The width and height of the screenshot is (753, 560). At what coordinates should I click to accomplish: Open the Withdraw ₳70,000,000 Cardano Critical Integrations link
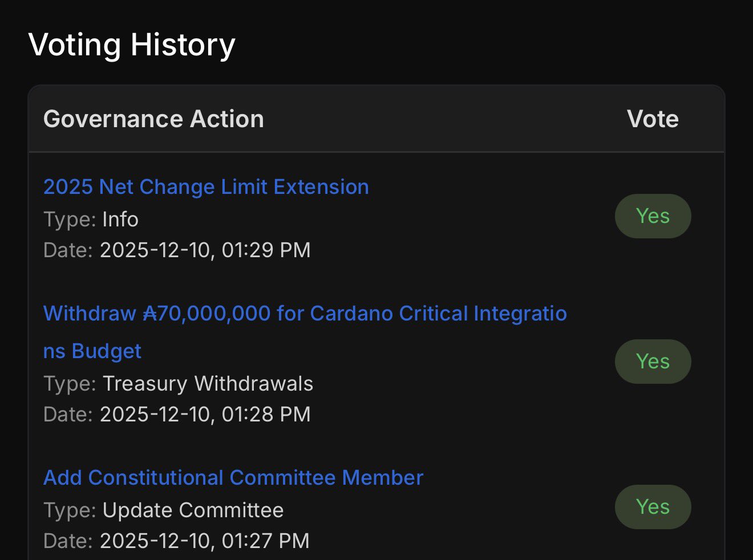pyautogui.click(x=305, y=314)
